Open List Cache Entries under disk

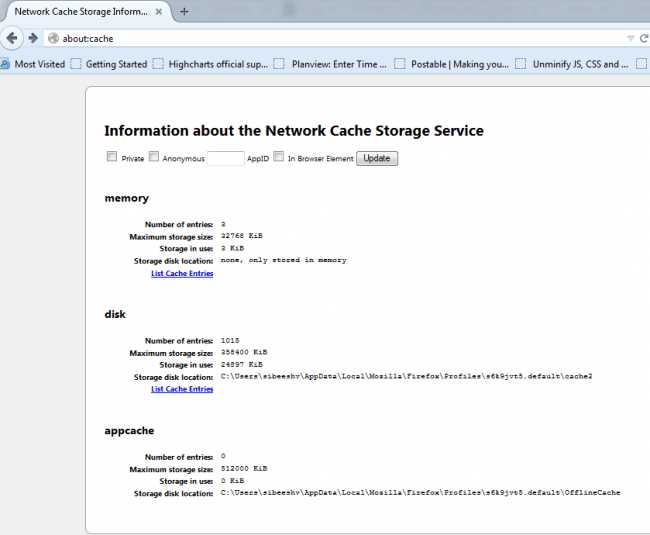tap(182, 389)
